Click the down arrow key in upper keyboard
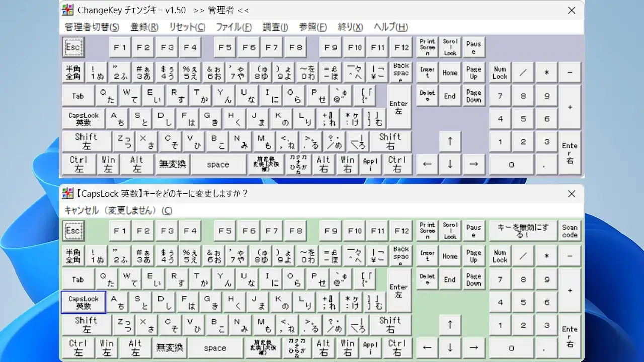This screenshot has width=644, height=362. point(450,164)
